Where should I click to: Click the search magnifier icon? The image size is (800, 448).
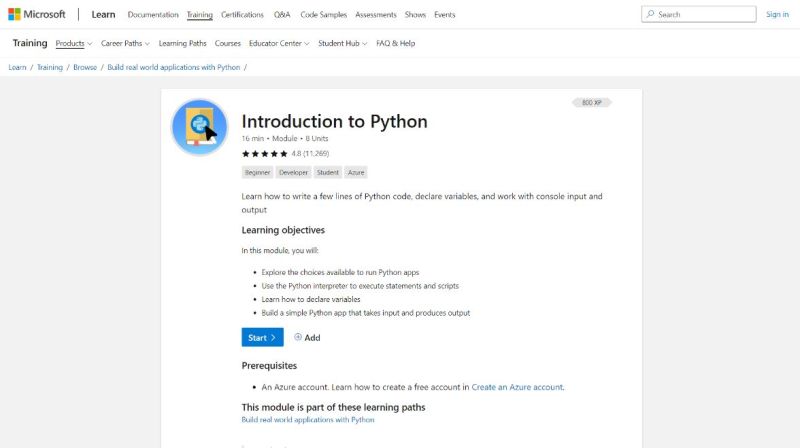tap(650, 14)
